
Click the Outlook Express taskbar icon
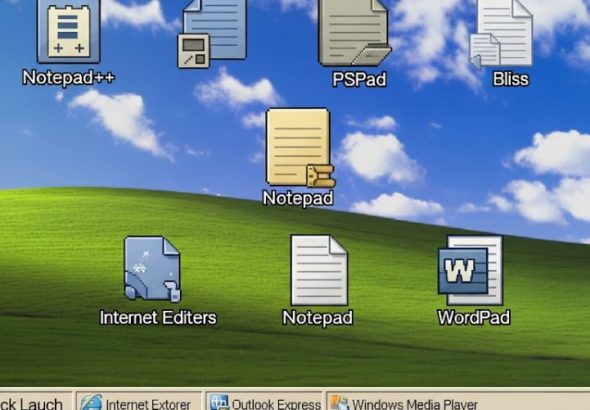pos(219,402)
